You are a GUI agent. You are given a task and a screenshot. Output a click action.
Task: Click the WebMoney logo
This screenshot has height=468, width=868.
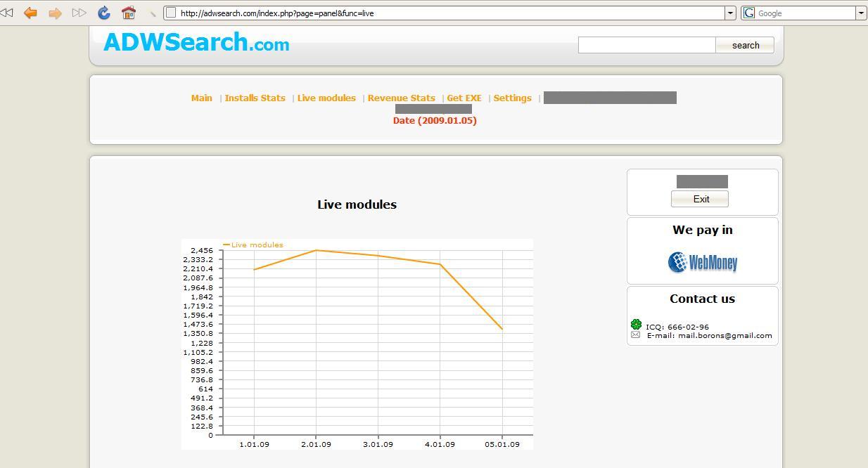(x=703, y=262)
